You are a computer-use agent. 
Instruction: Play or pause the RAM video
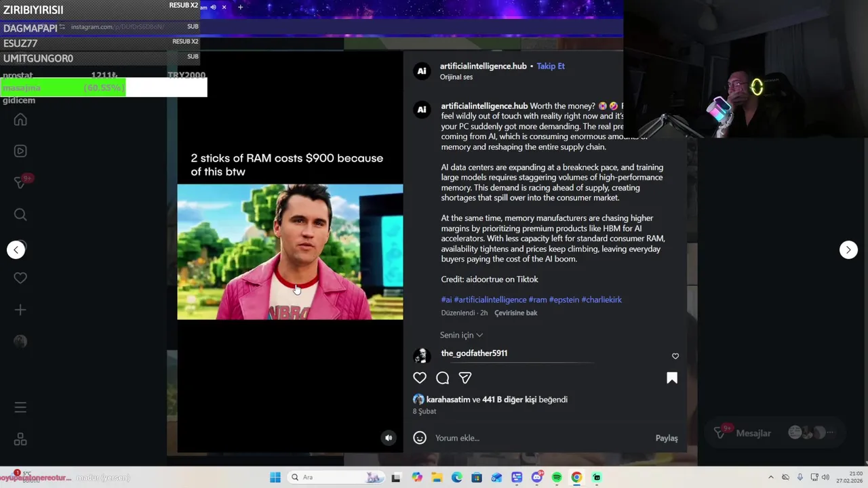click(x=290, y=251)
